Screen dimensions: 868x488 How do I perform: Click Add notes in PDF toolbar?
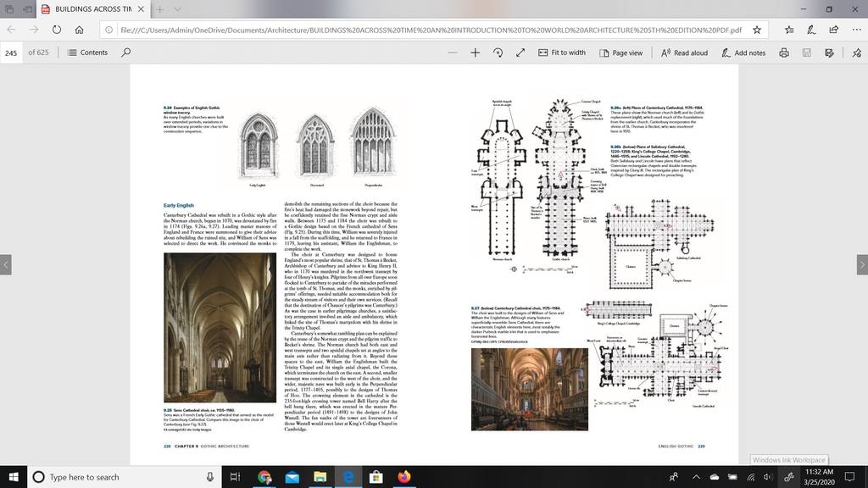pos(743,53)
